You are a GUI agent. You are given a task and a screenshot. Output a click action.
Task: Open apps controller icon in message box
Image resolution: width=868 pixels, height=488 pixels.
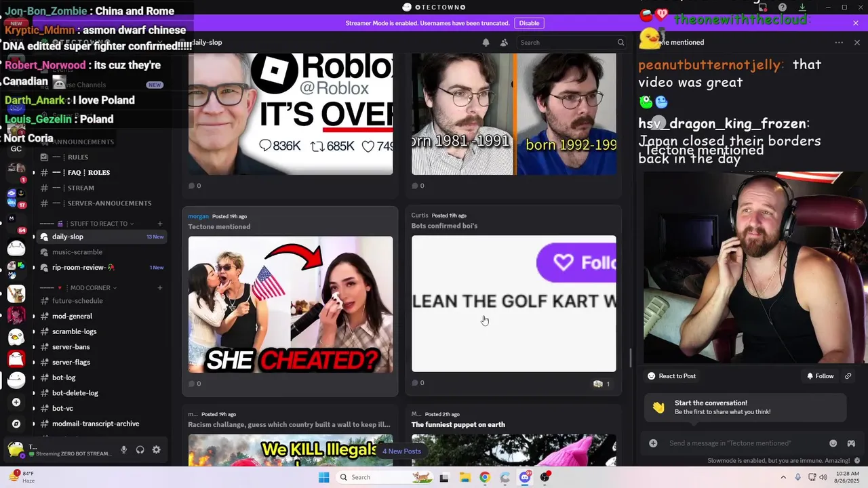tap(850, 443)
